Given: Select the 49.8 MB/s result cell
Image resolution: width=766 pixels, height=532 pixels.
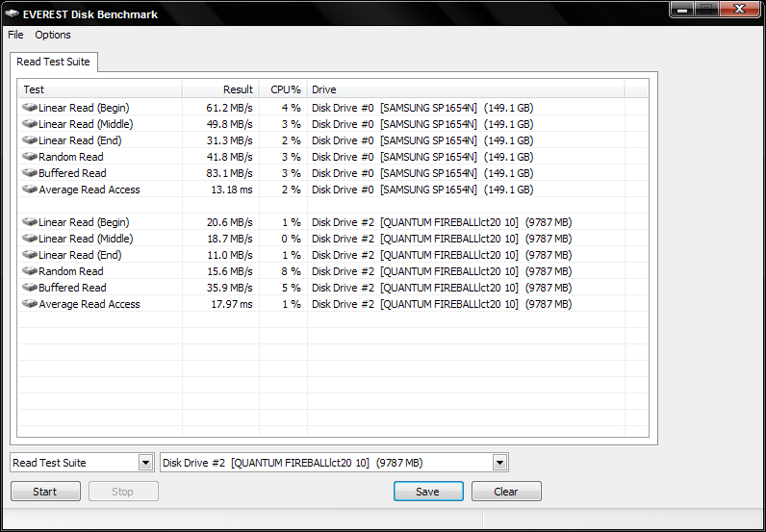Looking at the screenshot, I should 229,124.
